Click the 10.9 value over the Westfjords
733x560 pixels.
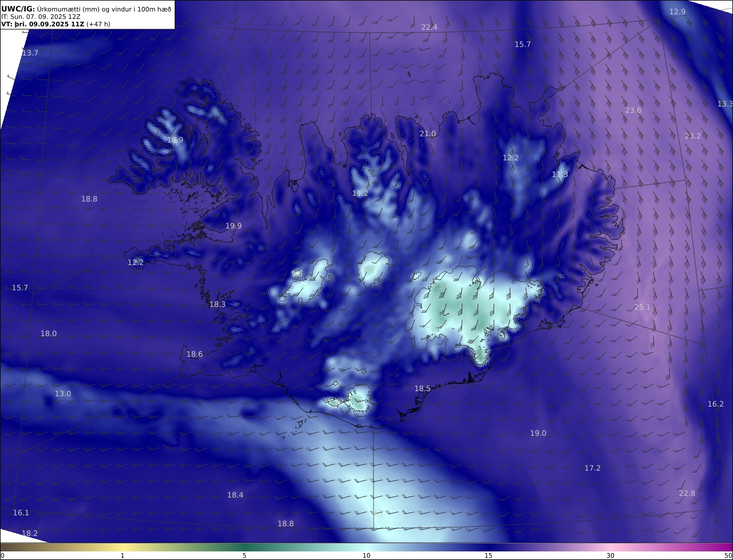[x=175, y=140]
